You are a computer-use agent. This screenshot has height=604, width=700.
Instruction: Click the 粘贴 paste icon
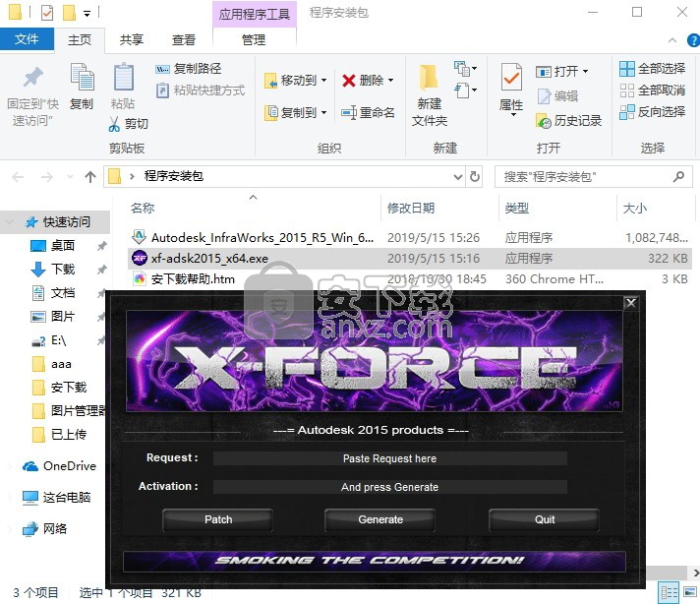(x=123, y=78)
